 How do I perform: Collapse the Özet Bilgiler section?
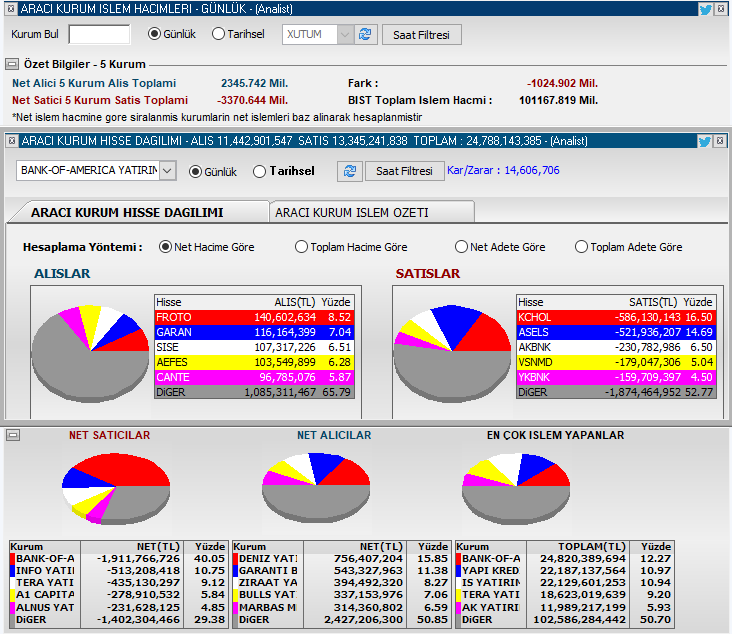tap(12, 64)
